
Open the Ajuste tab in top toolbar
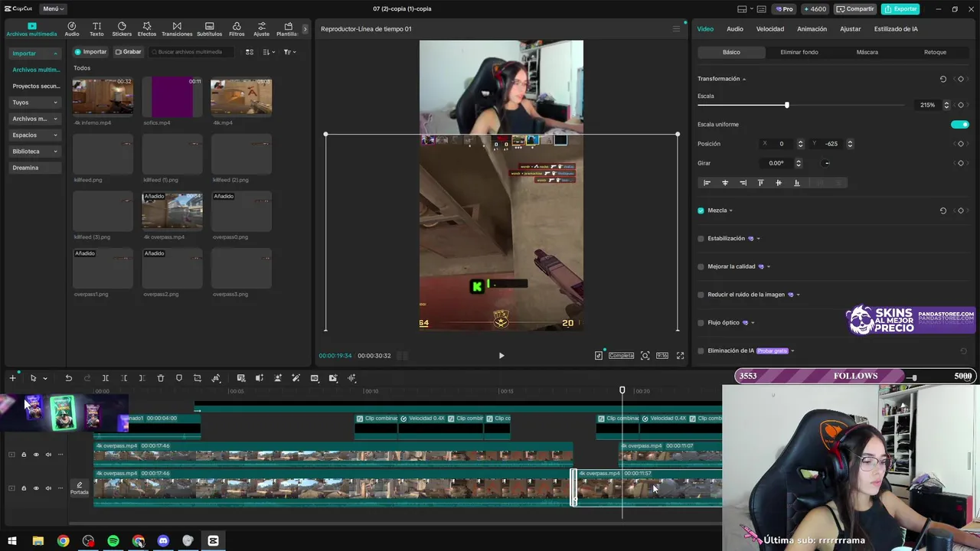click(x=261, y=29)
